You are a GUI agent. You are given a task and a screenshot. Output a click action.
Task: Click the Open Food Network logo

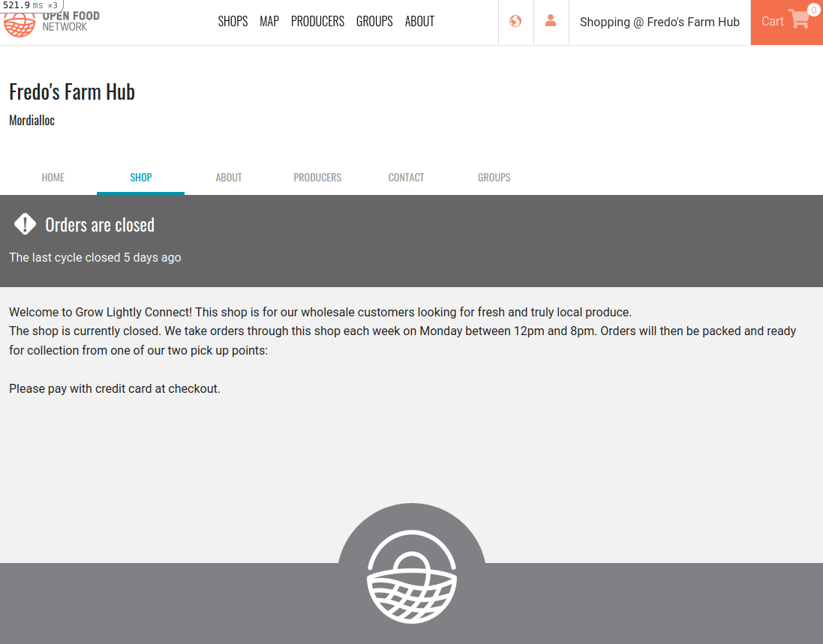click(52, 23)
